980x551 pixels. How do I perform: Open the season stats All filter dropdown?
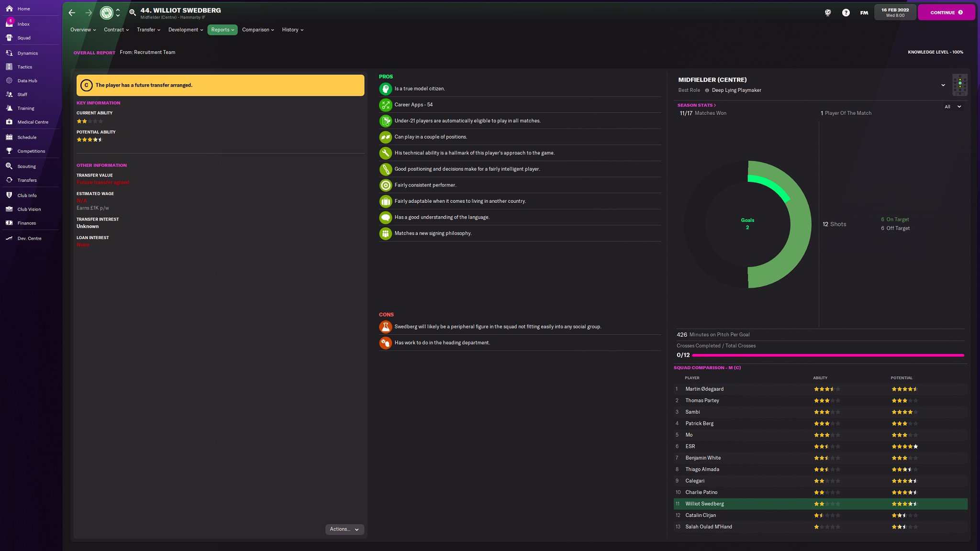point(953,107)
